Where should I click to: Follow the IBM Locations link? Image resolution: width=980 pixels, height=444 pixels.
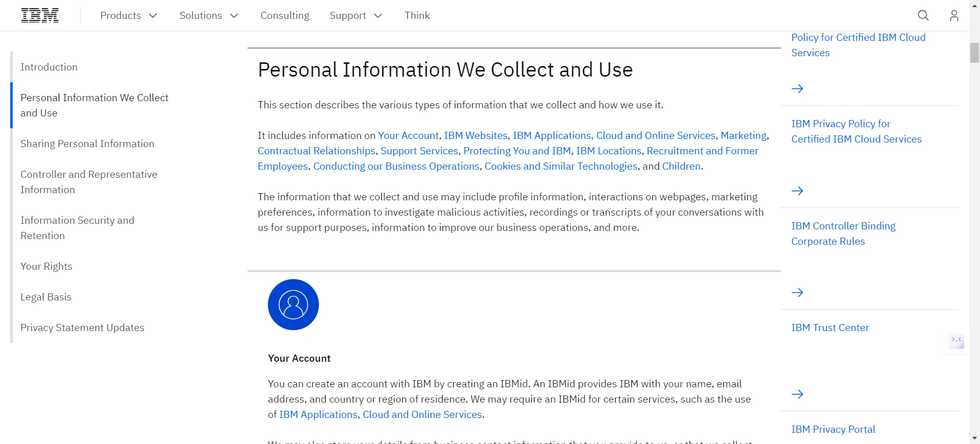(609, 151)
